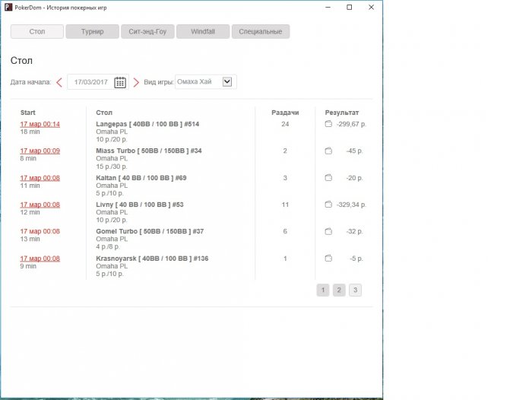Open the 17 мар 00:14 session link
The height and width of the screenshot is (400, 532).
tap(40, 124)
